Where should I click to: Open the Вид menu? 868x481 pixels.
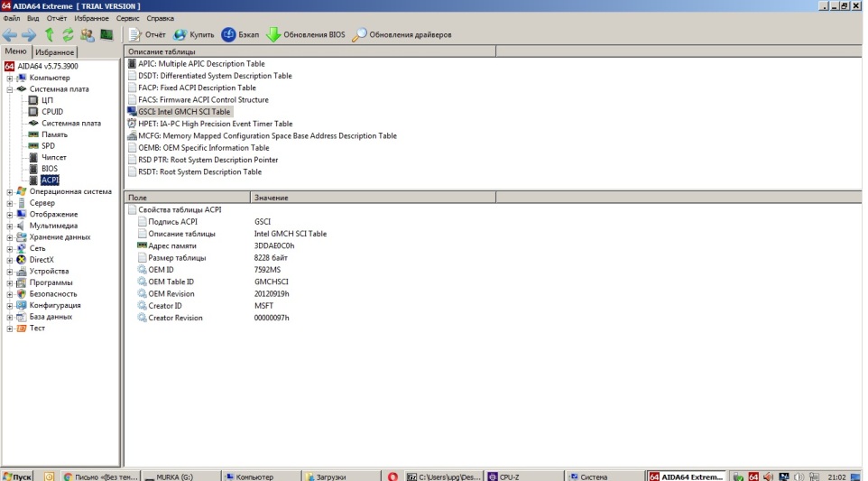[x=33, y=18]
